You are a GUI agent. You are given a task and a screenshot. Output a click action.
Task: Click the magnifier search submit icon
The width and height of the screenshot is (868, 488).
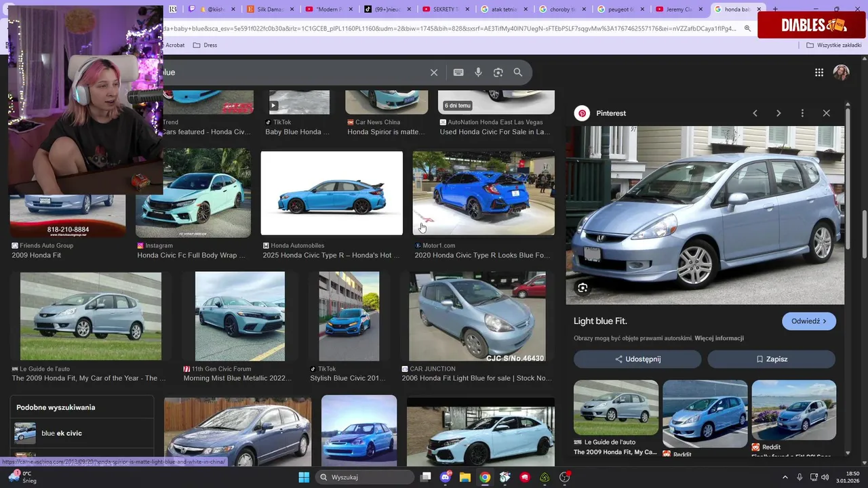(x=518, y=73)
